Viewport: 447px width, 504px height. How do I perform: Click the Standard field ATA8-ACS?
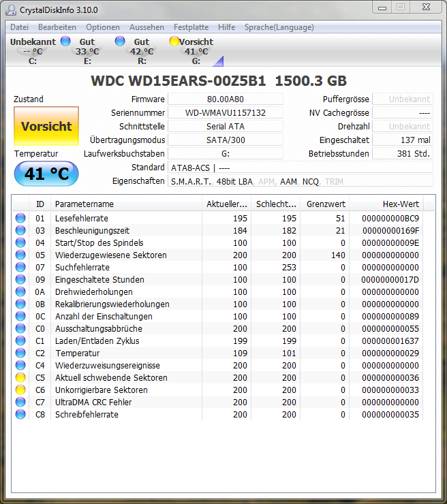[300, 168]
